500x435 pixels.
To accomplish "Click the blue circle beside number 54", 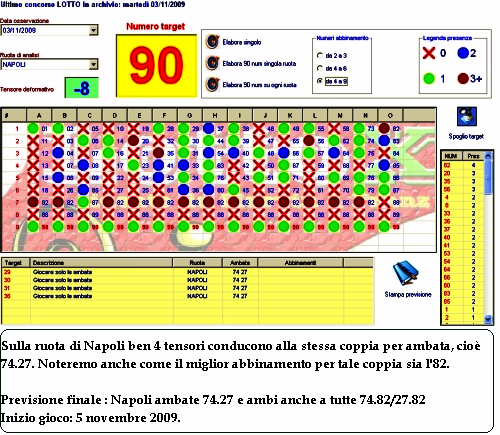I will pos(209,153).
